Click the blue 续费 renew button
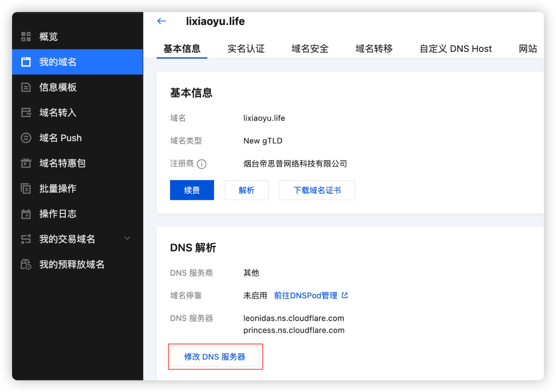The image size is (556, 392). pos(192,190)
